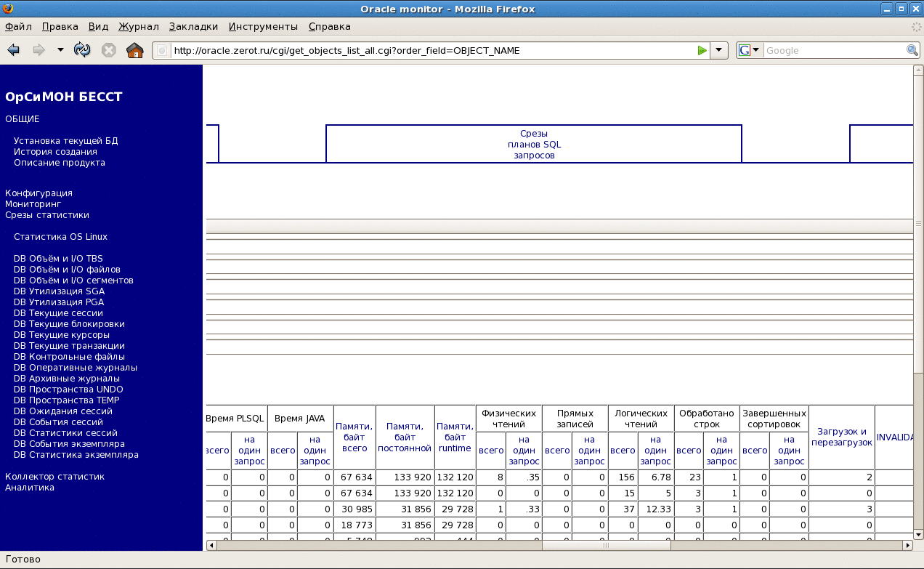
Task: Open the Инструменты menu
Action: tap(263, 26)
